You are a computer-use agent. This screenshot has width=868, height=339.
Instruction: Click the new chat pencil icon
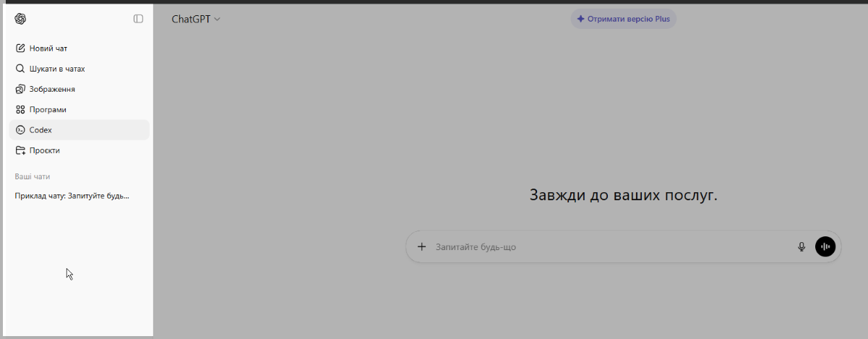pos(20,48)
